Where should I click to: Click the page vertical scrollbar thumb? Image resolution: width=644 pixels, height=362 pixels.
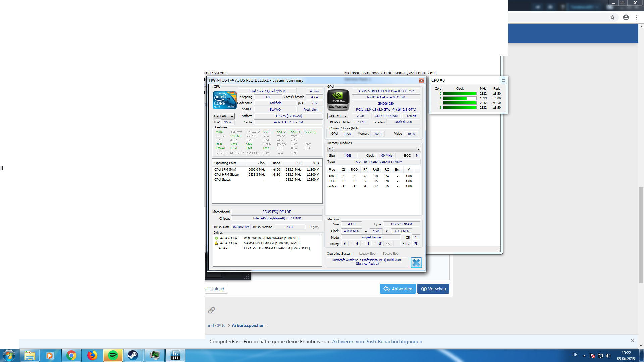(x=641, y=235)
